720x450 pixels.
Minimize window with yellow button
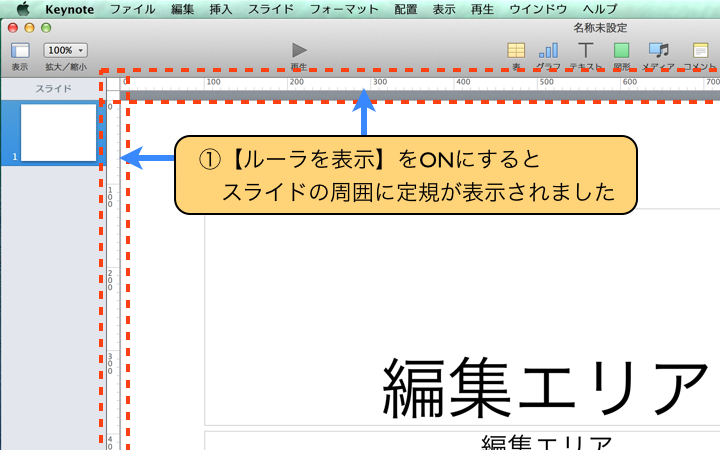tap(29, 28)
